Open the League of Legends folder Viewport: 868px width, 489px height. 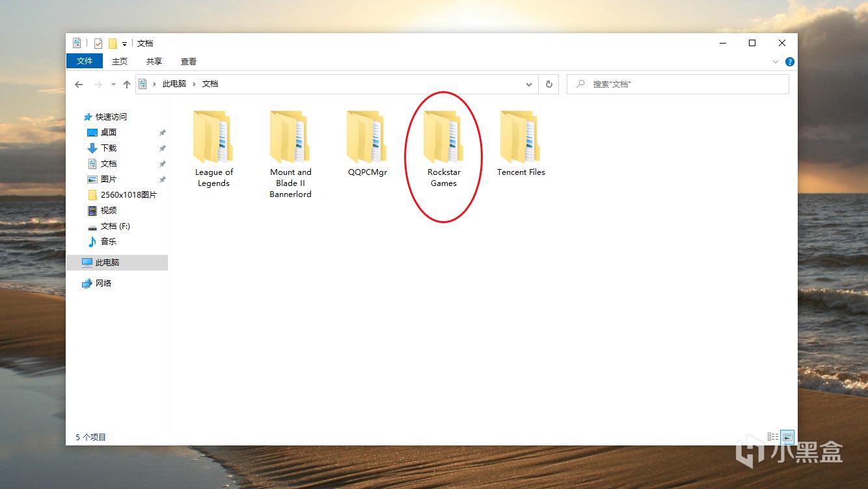213,149
